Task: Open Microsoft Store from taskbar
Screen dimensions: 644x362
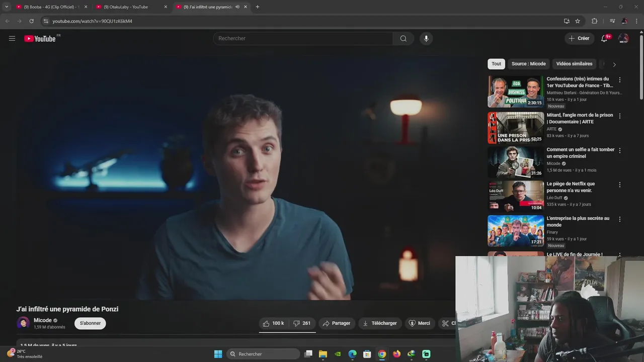Action: [x=367, y=354]
